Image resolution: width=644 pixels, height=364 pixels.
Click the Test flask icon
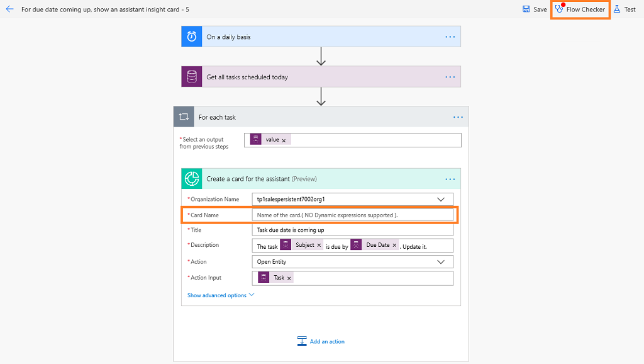(x=617, y=9)
